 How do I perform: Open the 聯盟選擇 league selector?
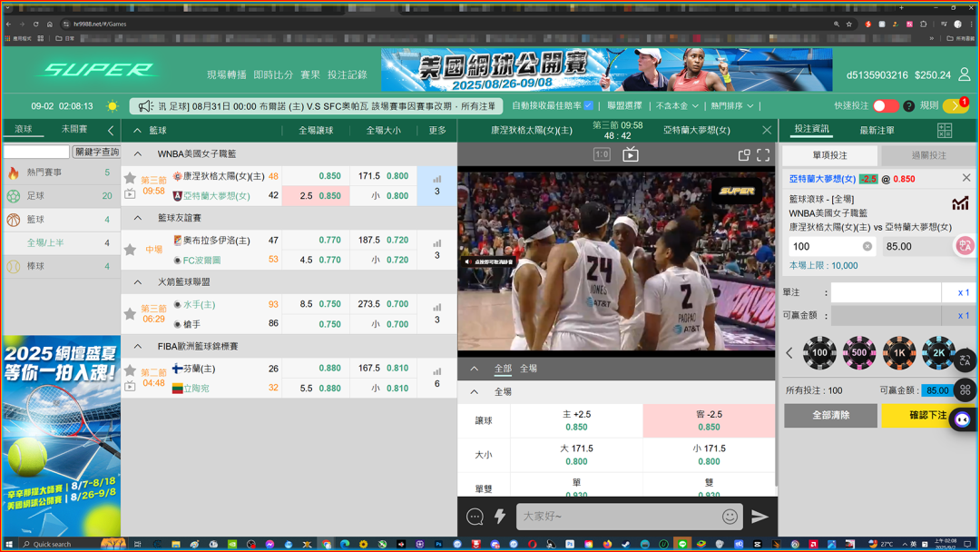(624, 106)
